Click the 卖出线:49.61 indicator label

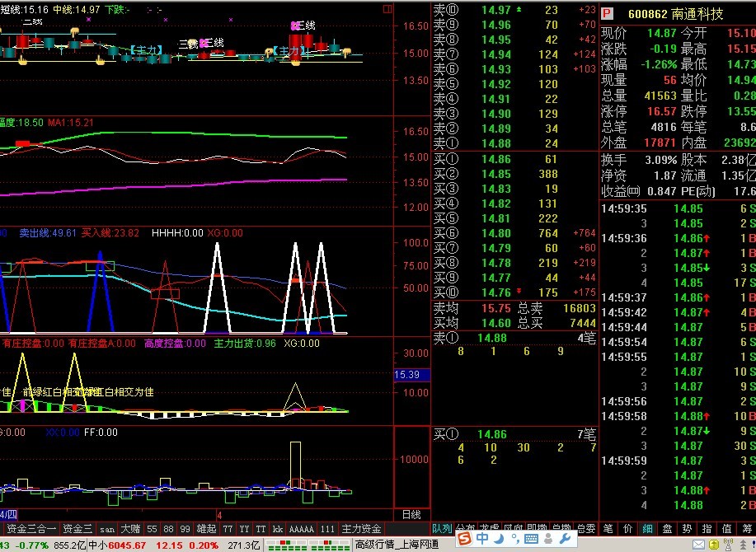48,233
